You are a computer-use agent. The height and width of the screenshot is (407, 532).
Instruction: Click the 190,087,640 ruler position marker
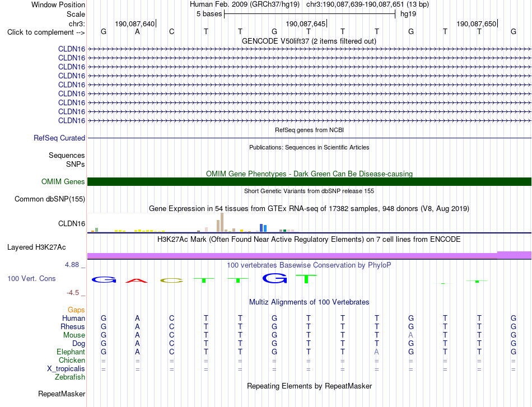click(x=135, y=24)
